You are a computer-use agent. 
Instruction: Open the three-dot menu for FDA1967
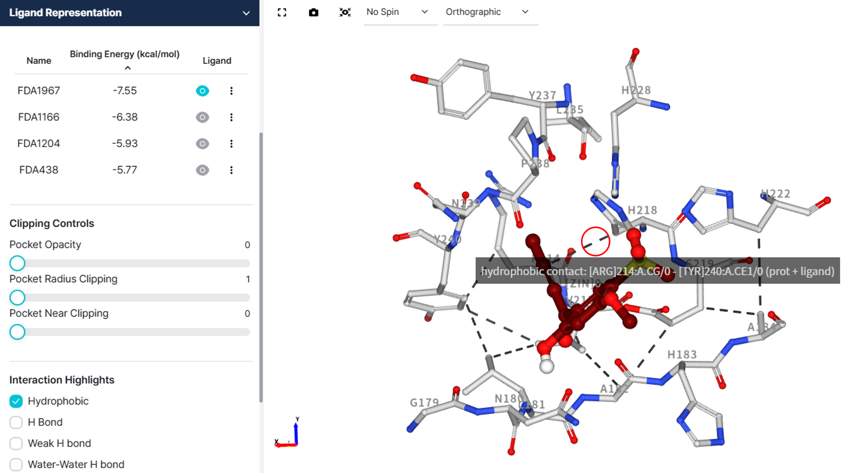[231, 91]
